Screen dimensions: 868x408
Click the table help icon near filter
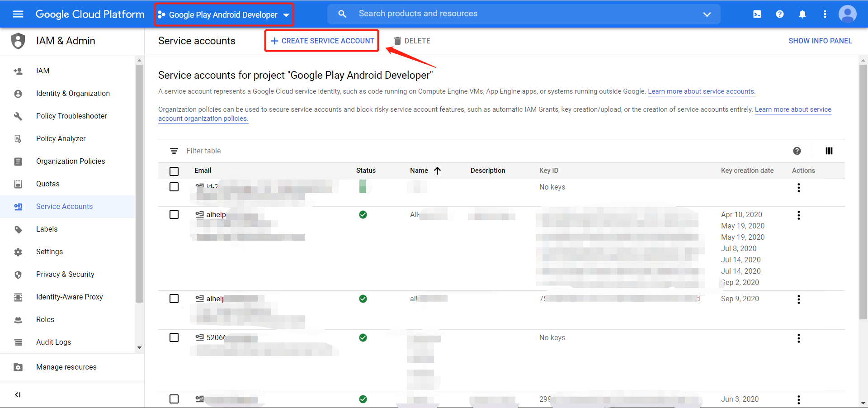point(797,151)
